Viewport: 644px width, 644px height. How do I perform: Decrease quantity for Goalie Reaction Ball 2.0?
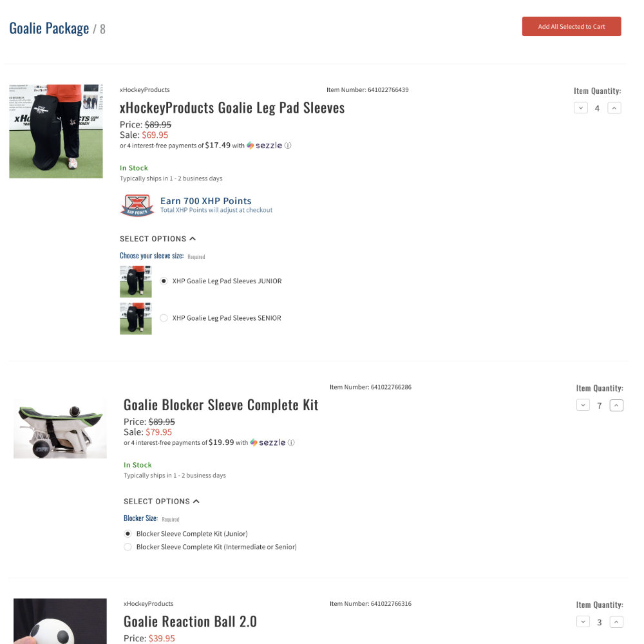click(583, 622)
